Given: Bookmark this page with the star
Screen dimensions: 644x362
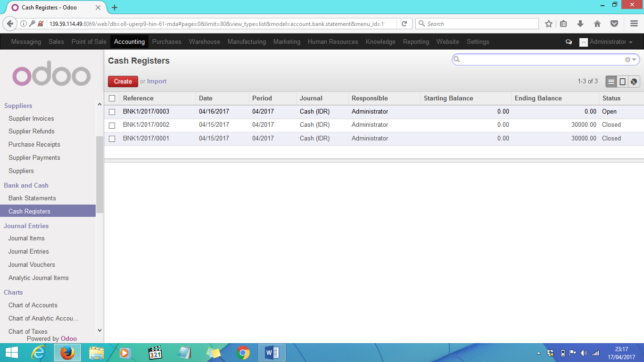Looking at the screenshot, I should (x=549, y=24).
